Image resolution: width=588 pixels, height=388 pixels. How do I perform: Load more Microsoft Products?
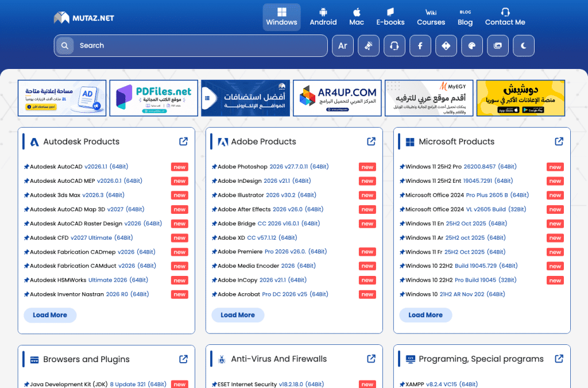point(425,315)
